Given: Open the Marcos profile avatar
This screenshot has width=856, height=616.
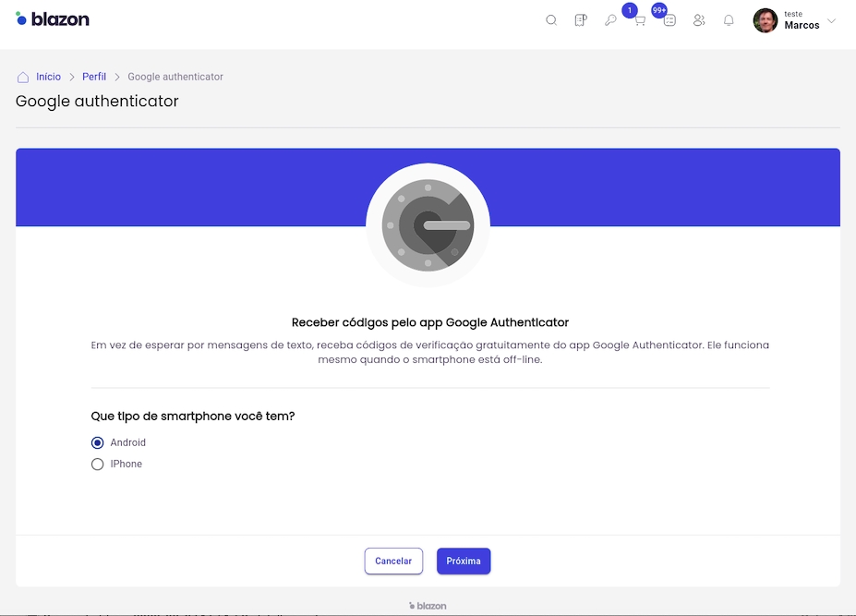Looking at the screenshot, I should [x=765, y=20].
